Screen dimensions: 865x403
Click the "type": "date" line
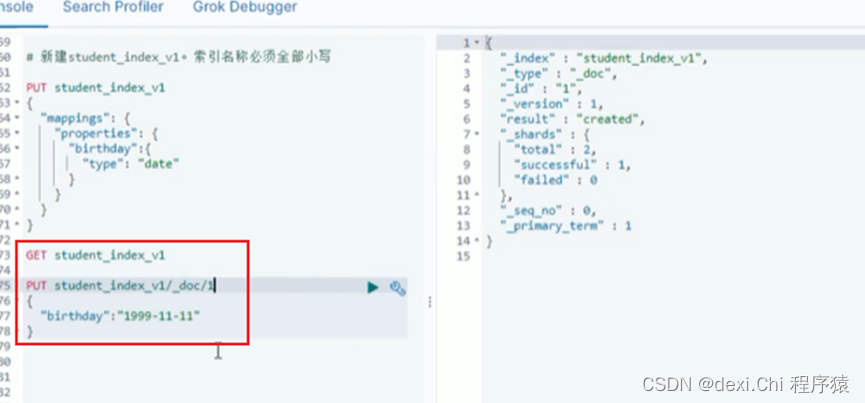click(x=131, y=163)
